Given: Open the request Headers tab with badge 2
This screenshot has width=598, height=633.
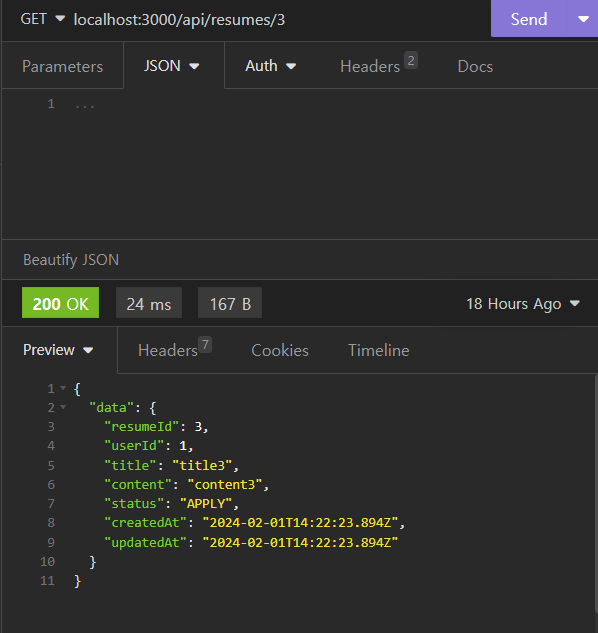Looking at the screenshot, I should 378,66.
